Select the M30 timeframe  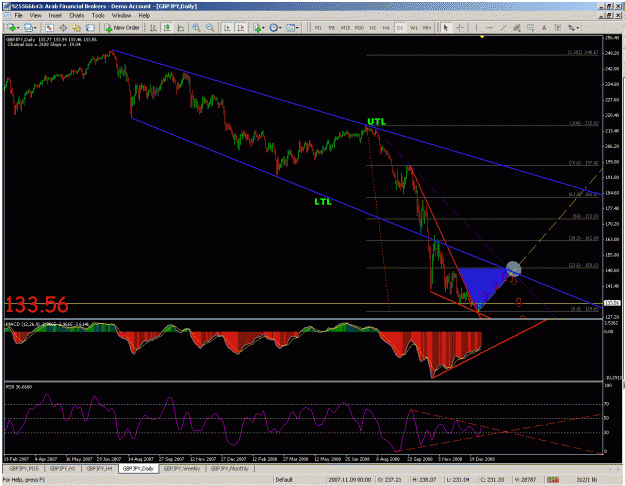359,28
